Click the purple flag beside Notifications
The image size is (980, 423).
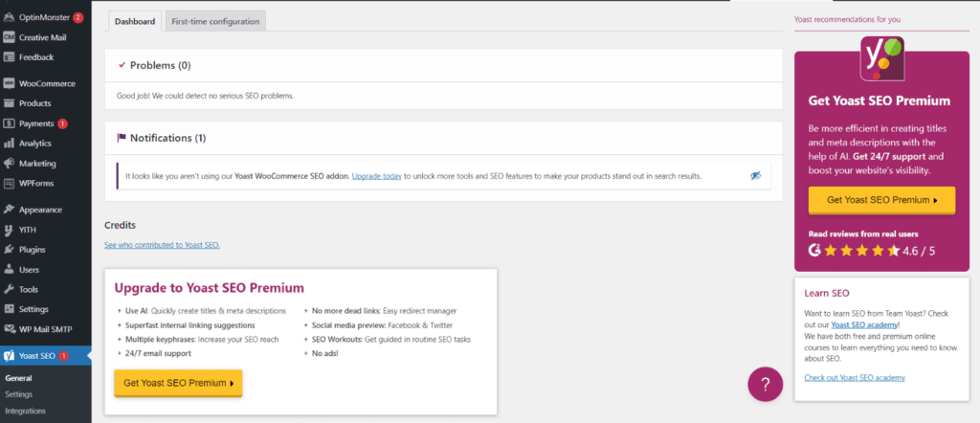click(x=122, y=138)
